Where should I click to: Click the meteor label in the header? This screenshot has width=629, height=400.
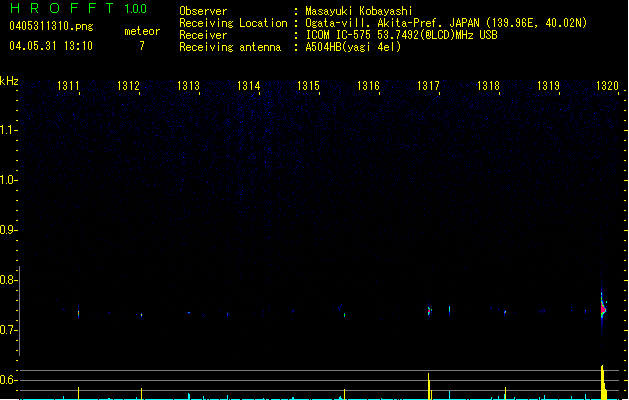pyautogui.click(x=142, y=31)
